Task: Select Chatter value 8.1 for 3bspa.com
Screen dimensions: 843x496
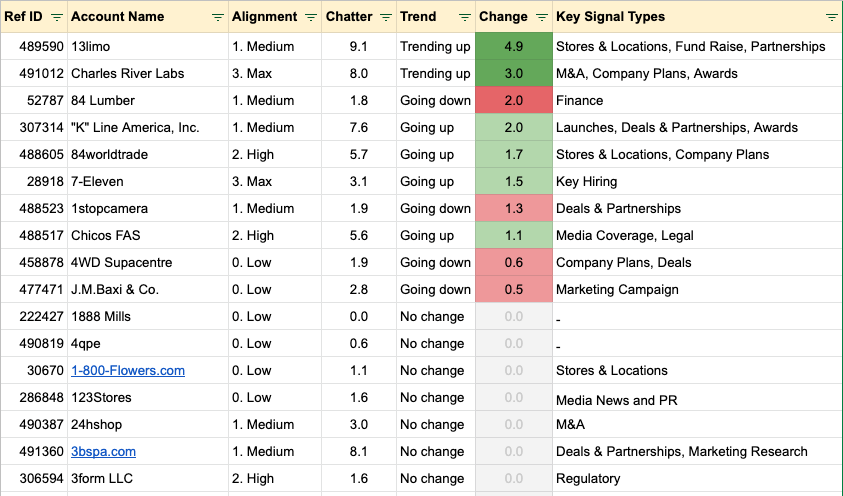Action: (359, 451)
